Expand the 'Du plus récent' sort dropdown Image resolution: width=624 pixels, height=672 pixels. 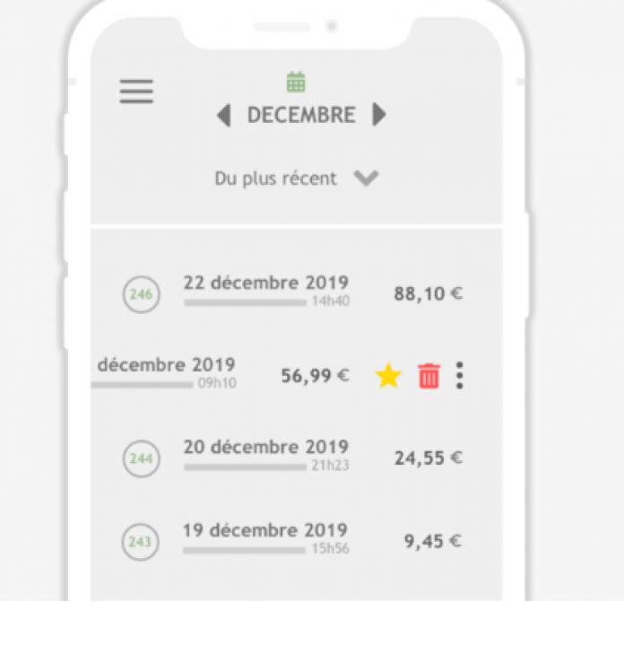tap(366, 179)
